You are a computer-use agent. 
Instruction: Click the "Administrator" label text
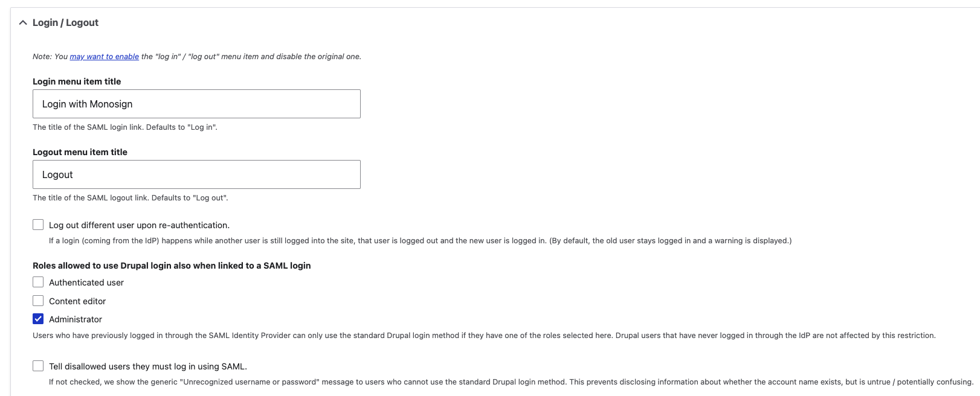pyautogui.click(x=75, y=319)
